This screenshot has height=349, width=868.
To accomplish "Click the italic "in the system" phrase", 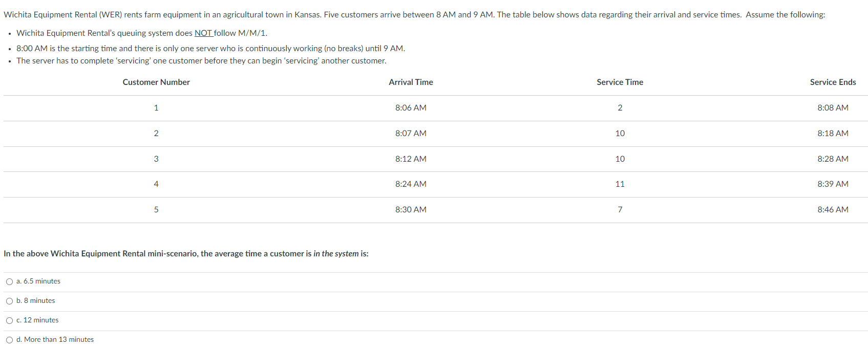I will click(336, 254).
